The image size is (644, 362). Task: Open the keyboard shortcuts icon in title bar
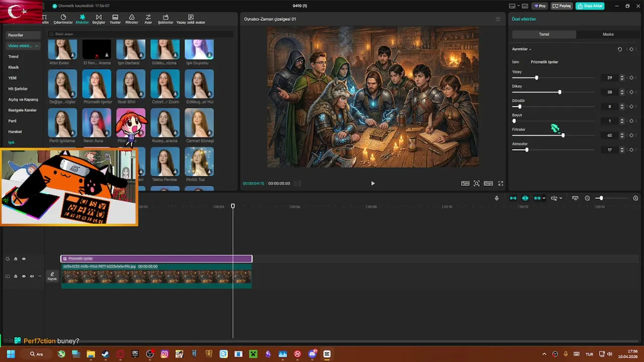click(x=525, y=6)
